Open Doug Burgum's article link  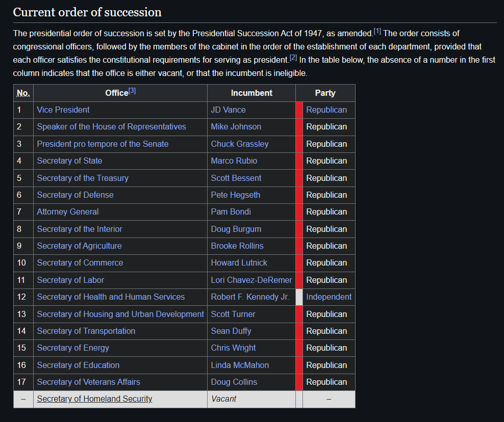[236, 229]
